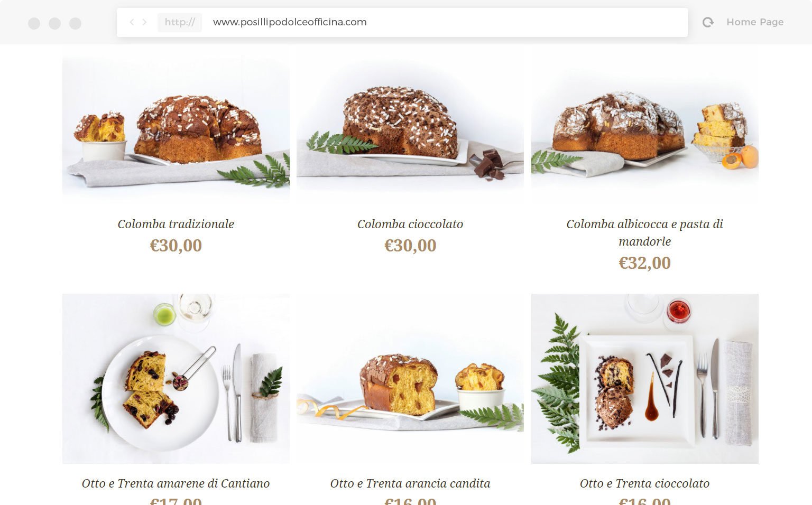
Task: Open Otto e Trenta cioccolato image
Action: (x=645, y=379)
